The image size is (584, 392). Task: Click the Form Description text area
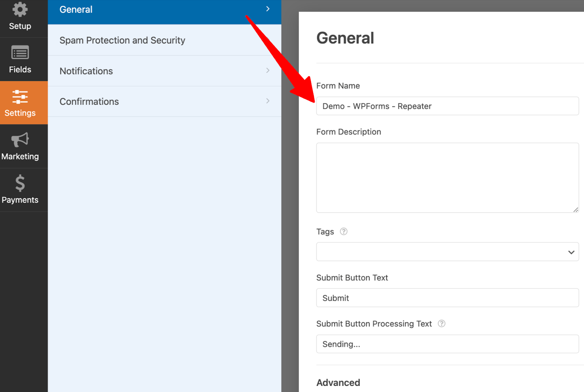[447, 178]
